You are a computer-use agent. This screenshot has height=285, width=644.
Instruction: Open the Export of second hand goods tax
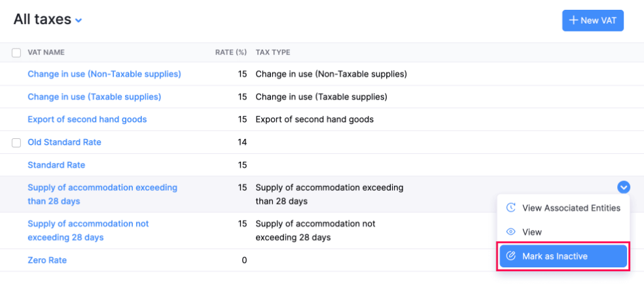tap(87, 119)
